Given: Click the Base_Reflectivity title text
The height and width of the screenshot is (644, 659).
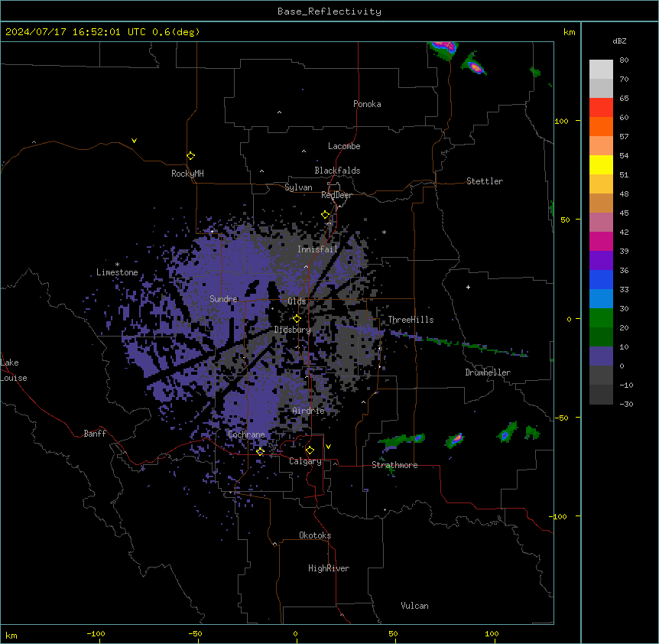Looking at the screenshot, I should click(x=329, y=11).
